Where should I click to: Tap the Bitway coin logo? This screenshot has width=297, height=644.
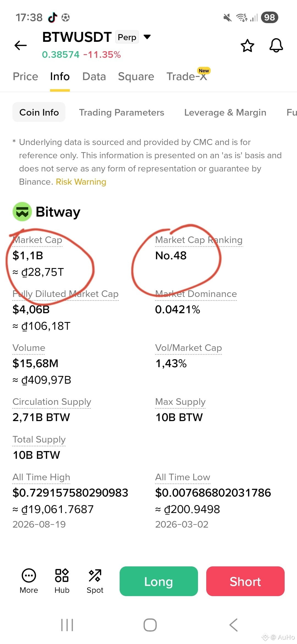point(22,212)
